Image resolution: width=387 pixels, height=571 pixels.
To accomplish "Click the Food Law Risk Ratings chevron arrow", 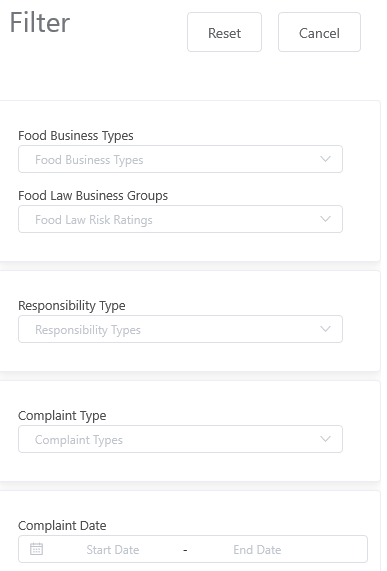I will pos(325,219).
